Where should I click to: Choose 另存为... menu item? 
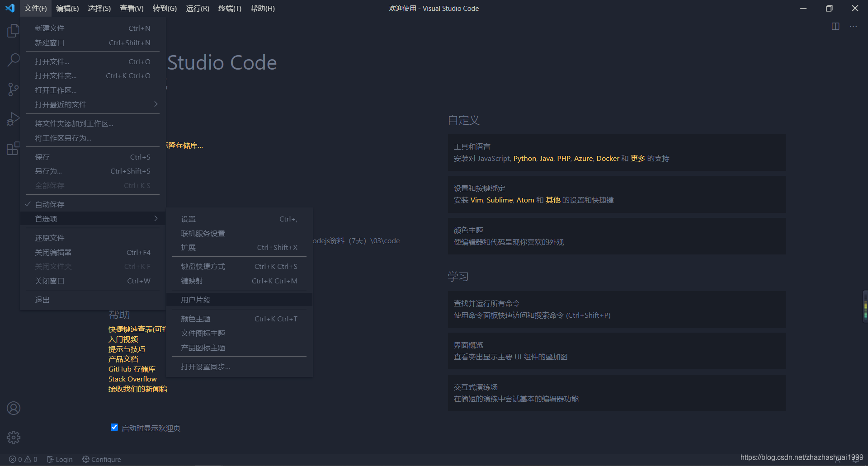click(x=93, y=171)
